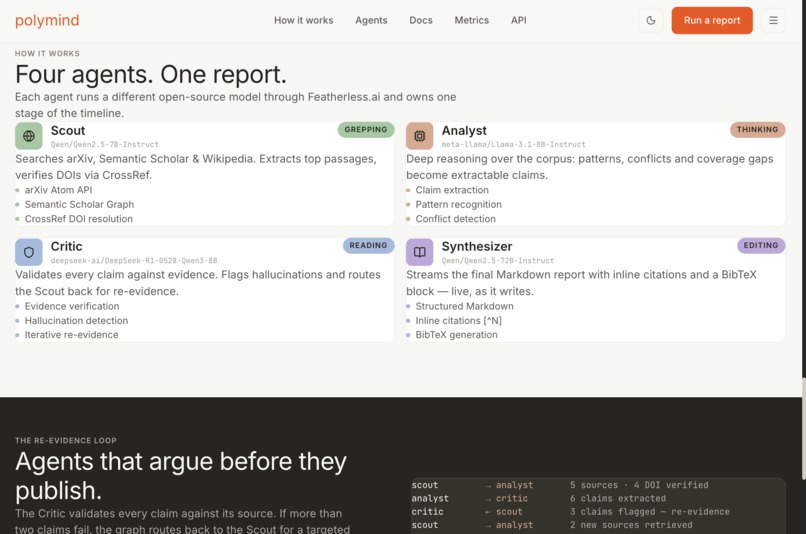Select the API nav link
This screenshot has height=534, width=806.
[x=518, y=21]
